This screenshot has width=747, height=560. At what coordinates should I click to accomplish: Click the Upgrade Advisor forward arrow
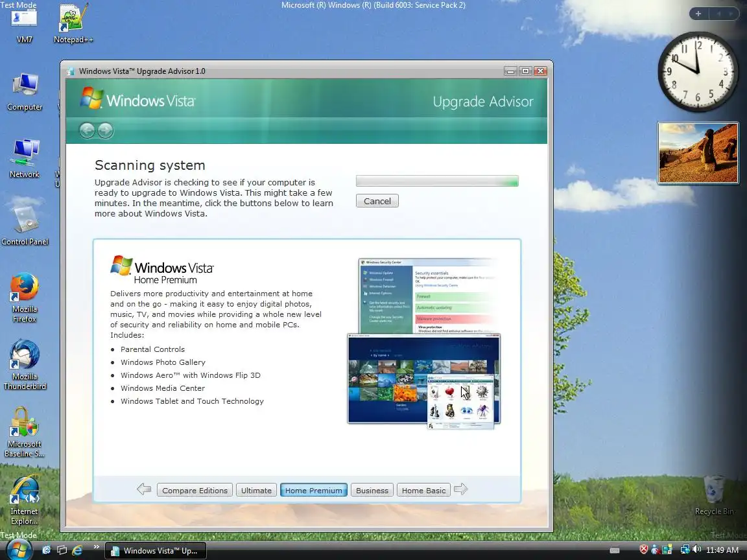click(105, 130)
